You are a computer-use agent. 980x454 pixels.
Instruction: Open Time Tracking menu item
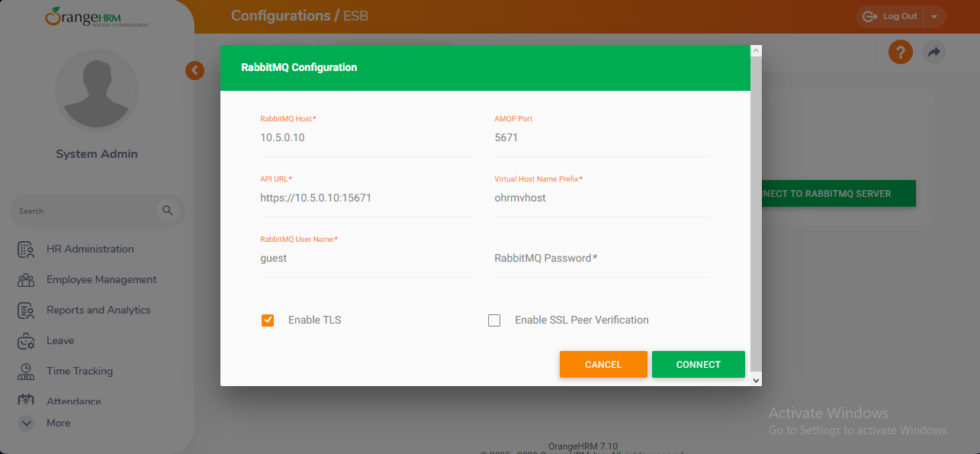point(79,372)
